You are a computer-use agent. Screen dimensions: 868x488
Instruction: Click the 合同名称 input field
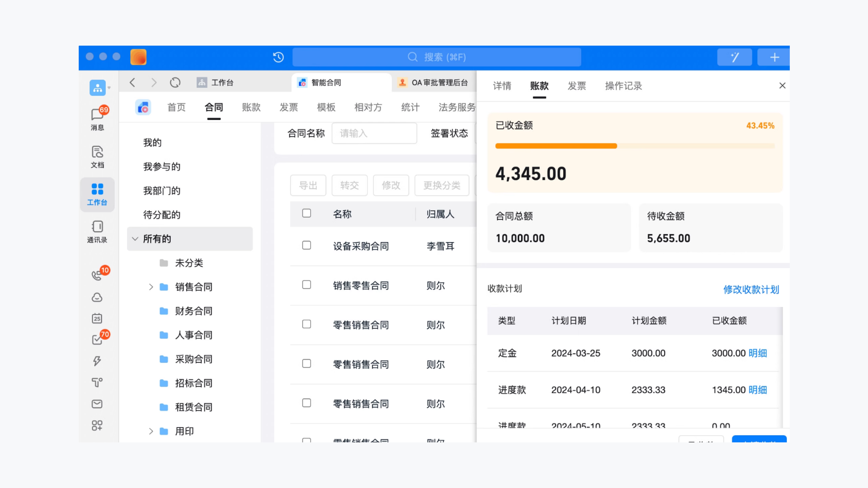coord(374,133)
